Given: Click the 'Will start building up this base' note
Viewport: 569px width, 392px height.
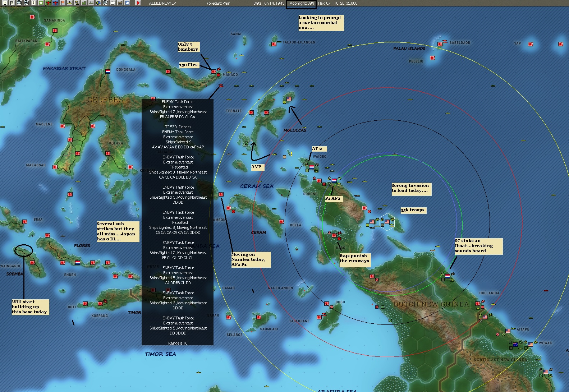Looking at the screenshot, I should pos(30,307).
